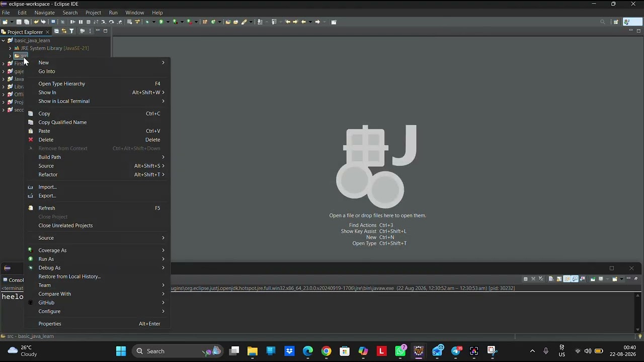Expand the New submenu arrow
Image resolution: width=644 pixels, height=362 pixels.
[x=163, y=63]
